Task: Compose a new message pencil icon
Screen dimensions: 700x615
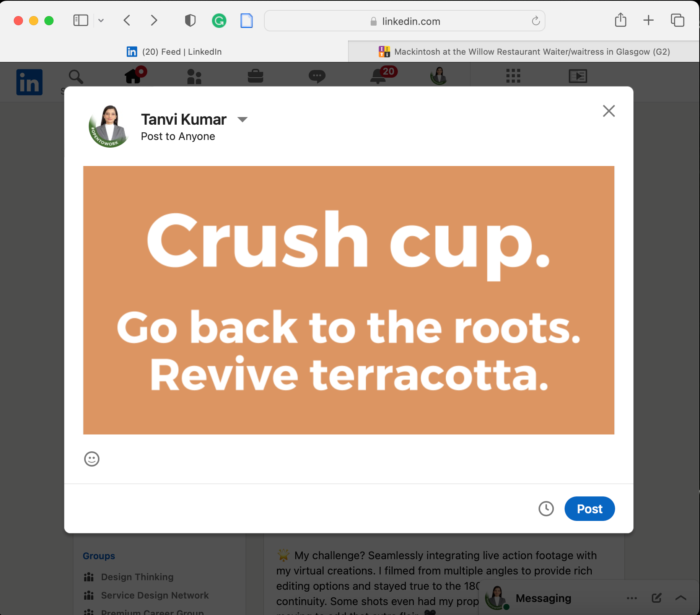Action: (x=657, y=598)
